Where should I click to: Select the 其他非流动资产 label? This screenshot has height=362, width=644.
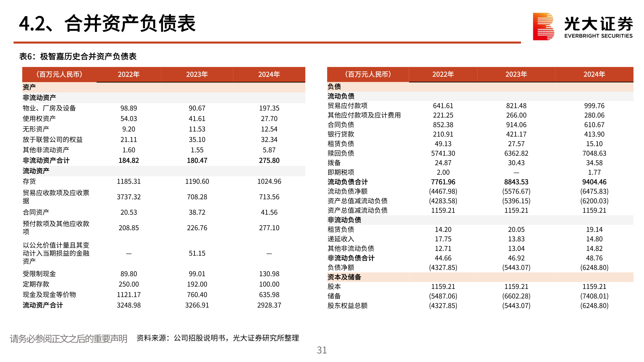46,150
